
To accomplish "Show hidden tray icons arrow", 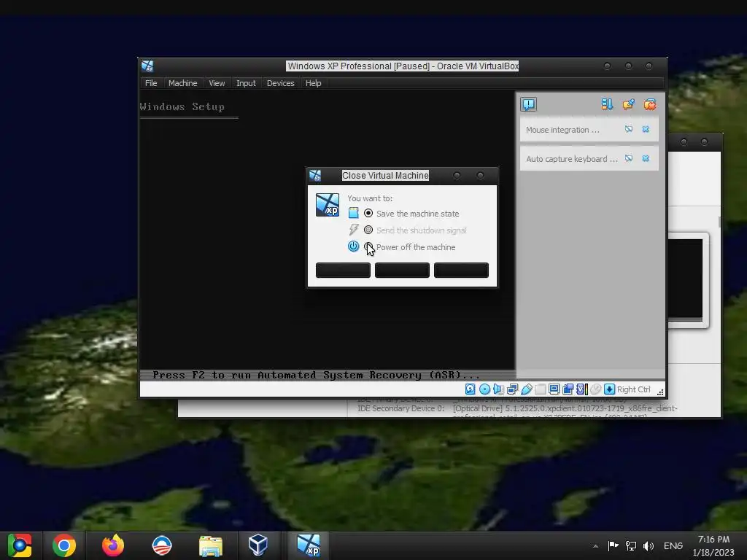I will [x=595, y=546].
